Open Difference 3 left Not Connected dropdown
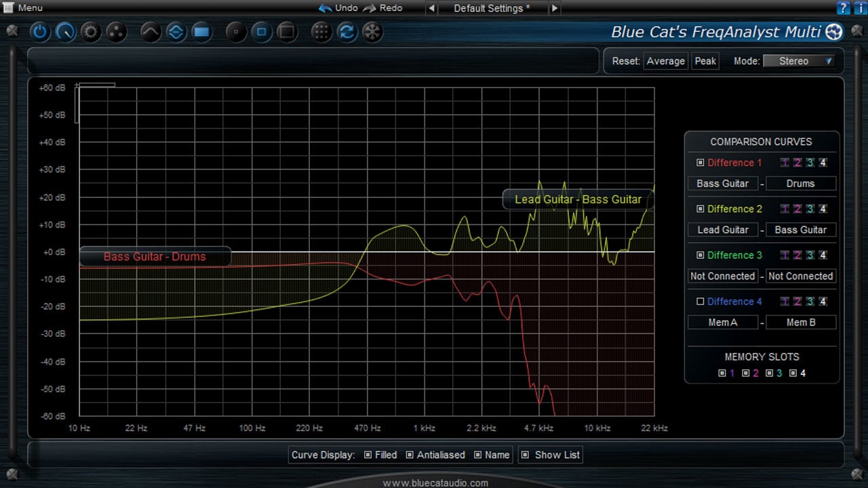The width and height of the screenshot is (868, 488). click(723, 276)
